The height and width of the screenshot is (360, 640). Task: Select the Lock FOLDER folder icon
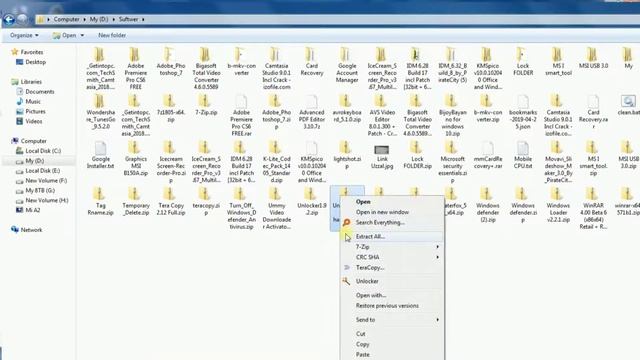click(522, 55)
